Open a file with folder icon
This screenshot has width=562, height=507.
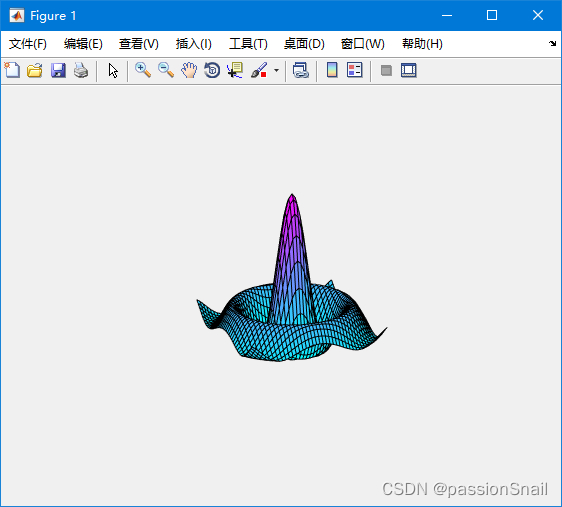pyautogui.click(x=35, y=70)
